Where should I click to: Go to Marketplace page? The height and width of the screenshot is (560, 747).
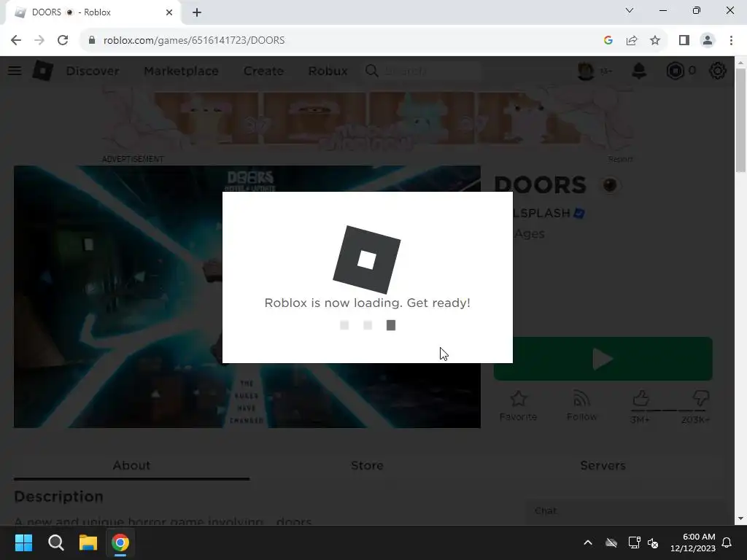(x=181, y=71)
